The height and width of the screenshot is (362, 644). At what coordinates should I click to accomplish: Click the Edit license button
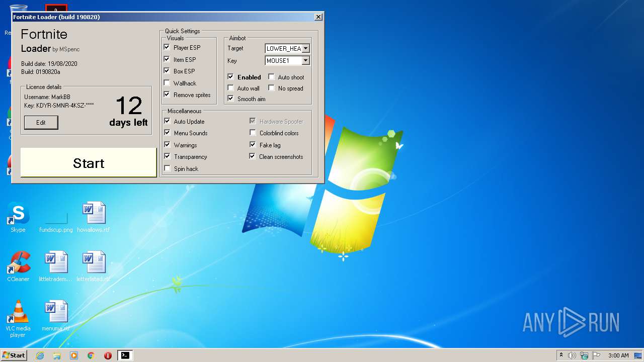tap(41, 122)
